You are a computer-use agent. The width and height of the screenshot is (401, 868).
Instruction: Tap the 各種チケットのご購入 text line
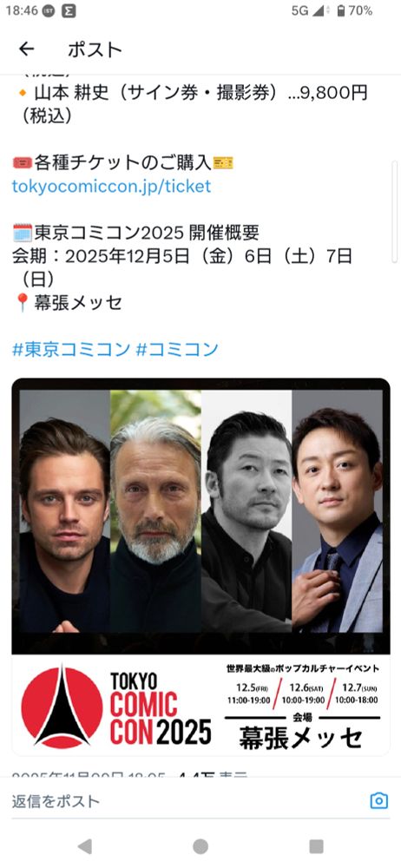point(123,163)
